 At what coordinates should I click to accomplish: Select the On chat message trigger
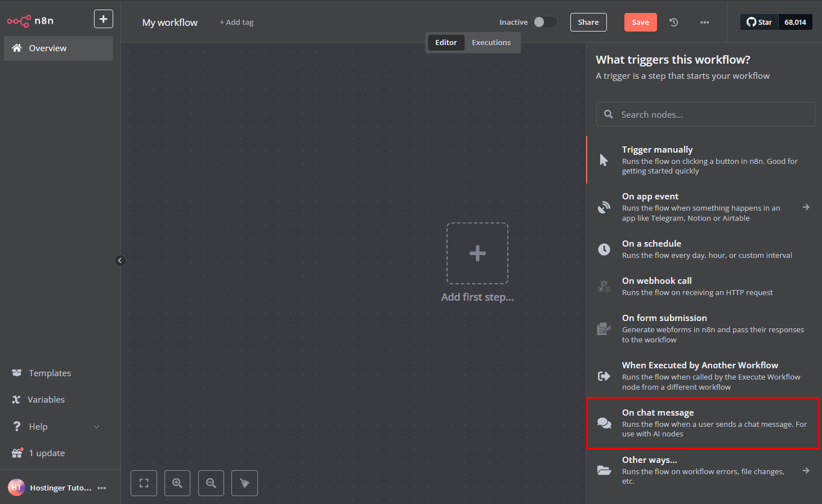click(x=703, y=422)
